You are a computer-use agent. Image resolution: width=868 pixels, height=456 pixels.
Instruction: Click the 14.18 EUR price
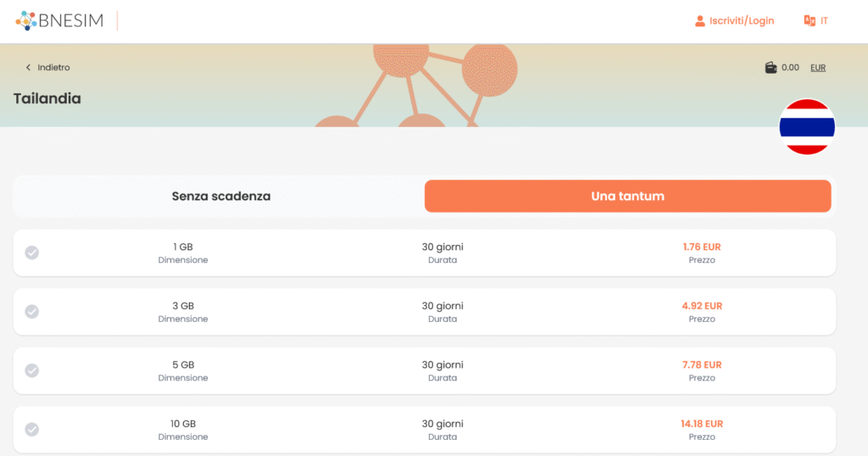click(x=702, y=424)
